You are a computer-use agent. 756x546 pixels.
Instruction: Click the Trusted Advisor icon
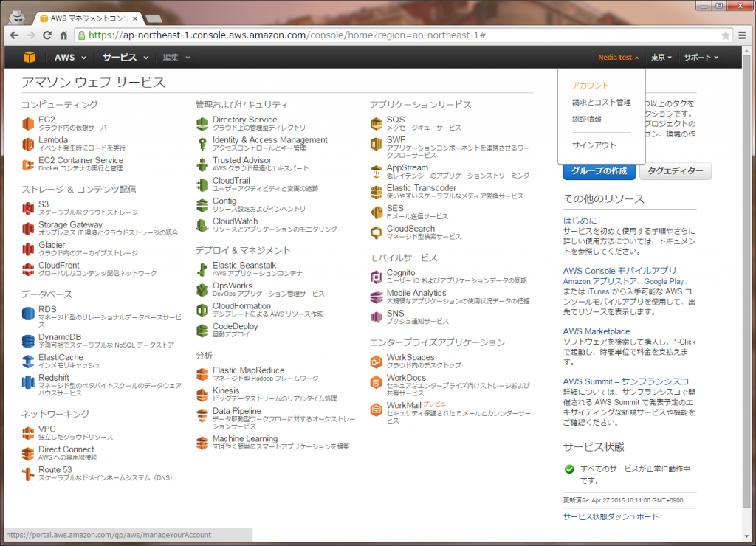(x=202, y=165)
